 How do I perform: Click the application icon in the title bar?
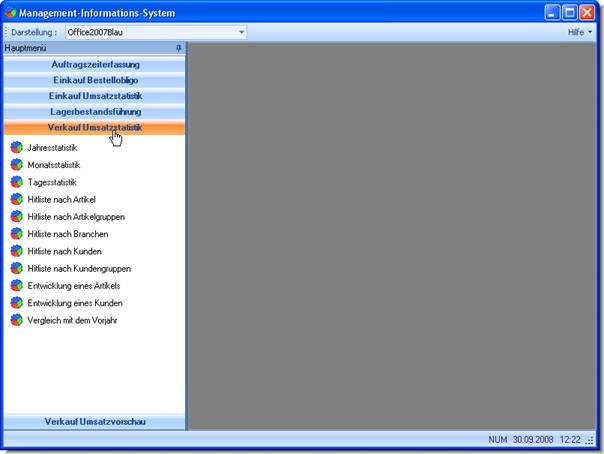[10, 13]
